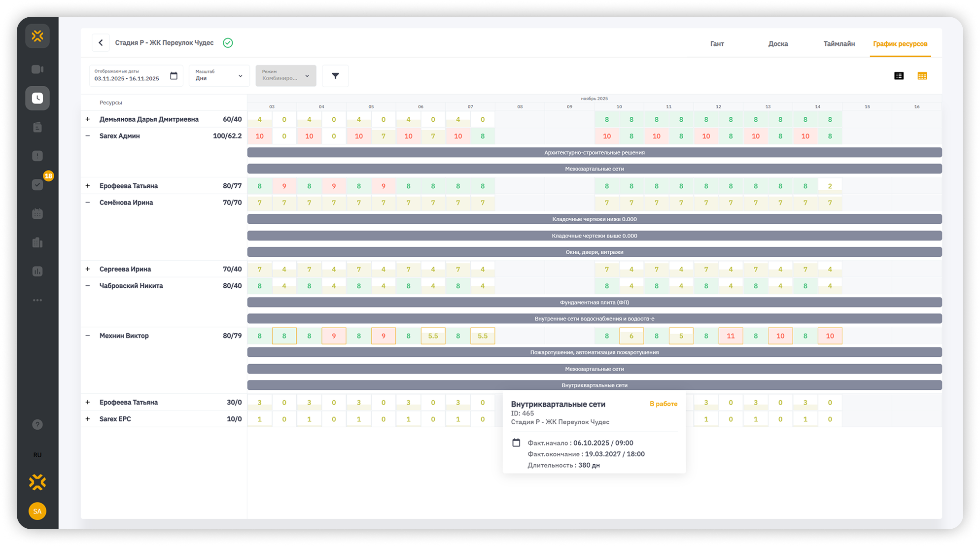Click the back arrow button

pos(101,43)
